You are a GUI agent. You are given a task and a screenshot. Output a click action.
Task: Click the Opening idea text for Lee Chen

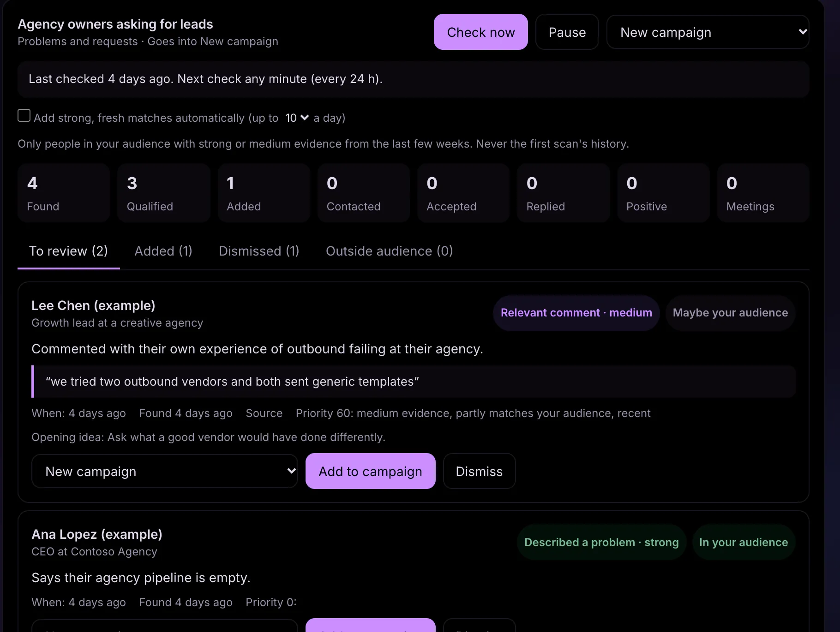tap(208, 437)
